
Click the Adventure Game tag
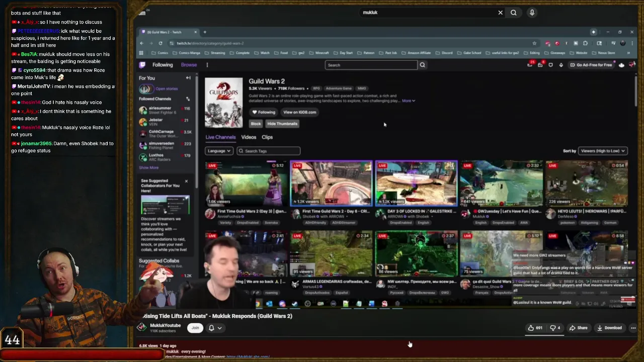339,88
